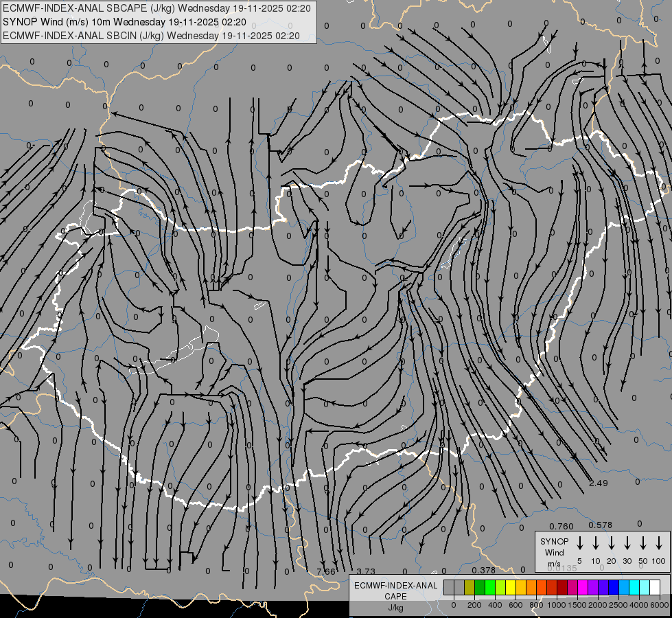The image size is (672, 618).
Task: Click 'ECMWF-INDEX-ANAL' label in the color legend
Action: (395, 586)
